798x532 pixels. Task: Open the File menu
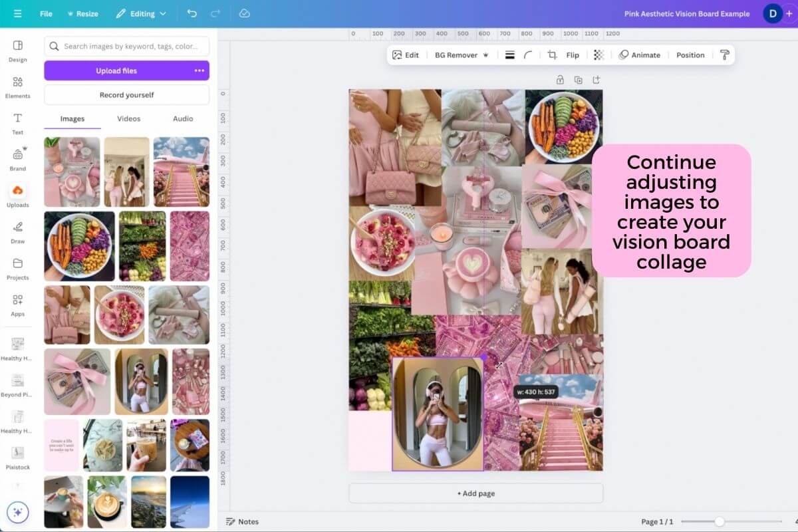46,13
